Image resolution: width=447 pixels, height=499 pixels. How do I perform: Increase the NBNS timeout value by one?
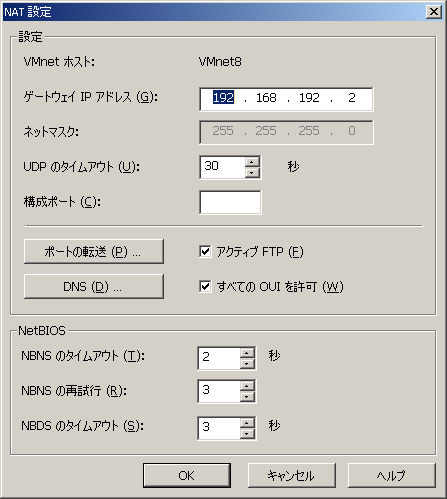(247, 353)
